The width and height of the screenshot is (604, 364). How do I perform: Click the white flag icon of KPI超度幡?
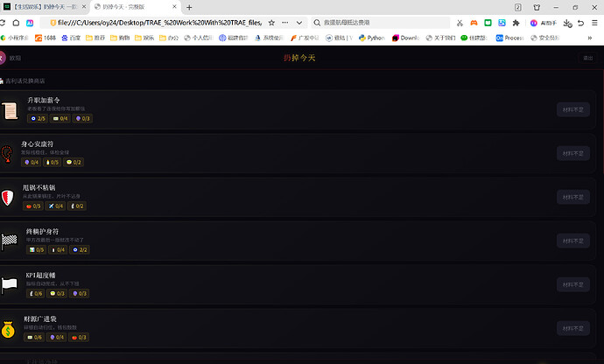tap(10, 285)
